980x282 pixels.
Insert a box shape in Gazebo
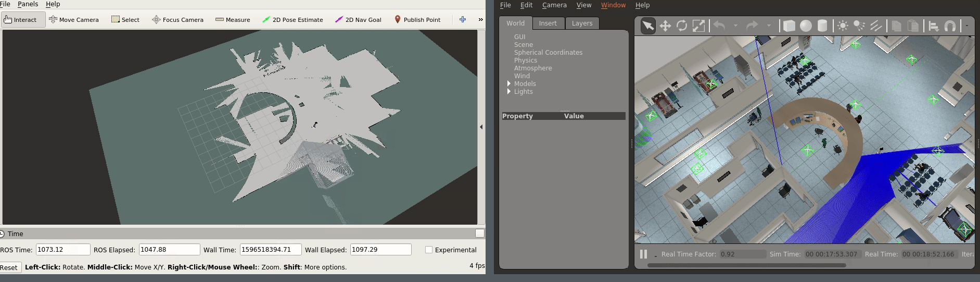pyautogui.click(x=789, y=26)
